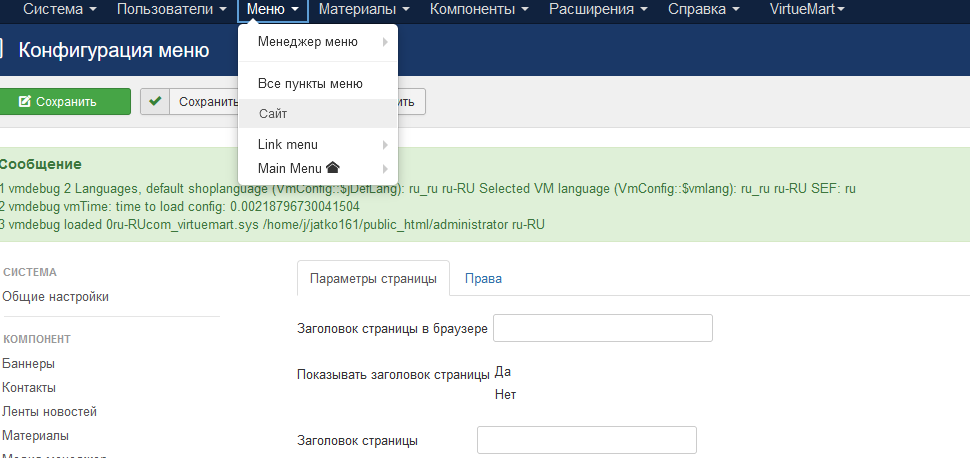Open the Система dropdown in top bar
The image size is (970, 458).
pyautogui.click(x=59, y=10)
